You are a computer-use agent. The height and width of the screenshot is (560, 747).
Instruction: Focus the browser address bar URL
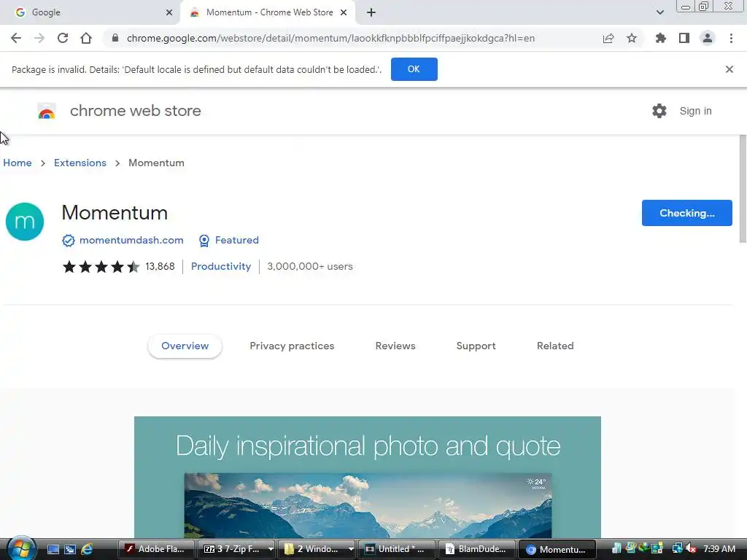330,38
